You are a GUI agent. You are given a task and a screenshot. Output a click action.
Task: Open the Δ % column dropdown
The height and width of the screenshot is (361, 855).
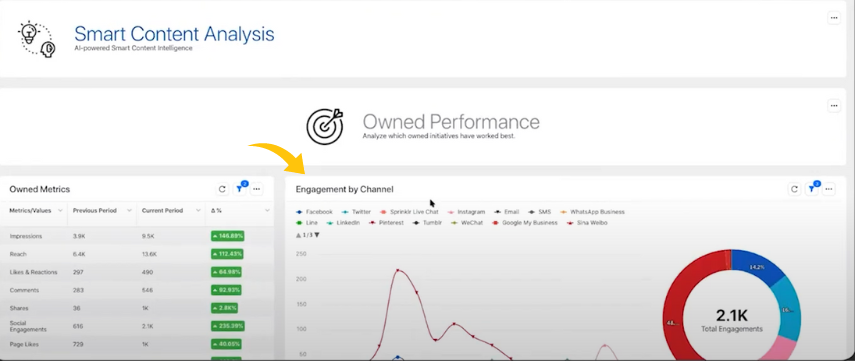point(267,210)
